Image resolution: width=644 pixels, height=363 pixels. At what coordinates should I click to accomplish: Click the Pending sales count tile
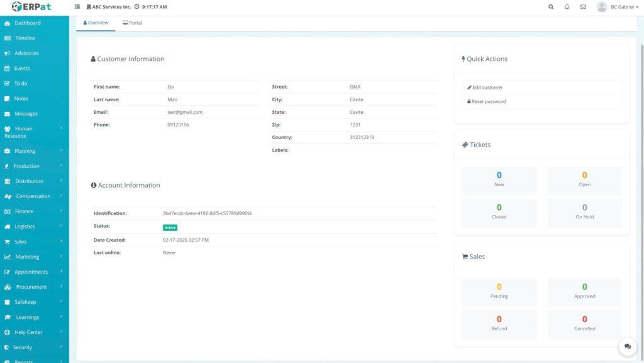tap(499, 291)
